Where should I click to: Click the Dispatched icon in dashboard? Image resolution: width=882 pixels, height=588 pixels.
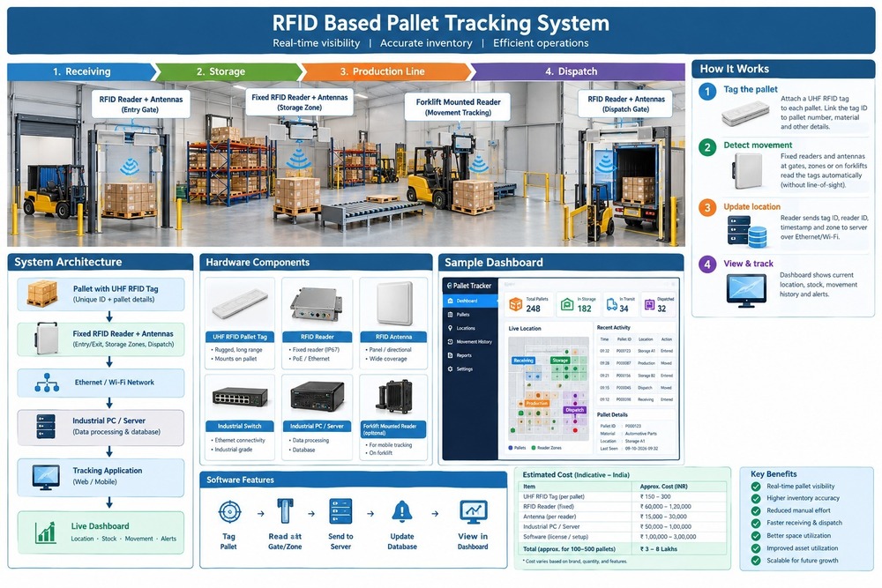pos(649,305)
